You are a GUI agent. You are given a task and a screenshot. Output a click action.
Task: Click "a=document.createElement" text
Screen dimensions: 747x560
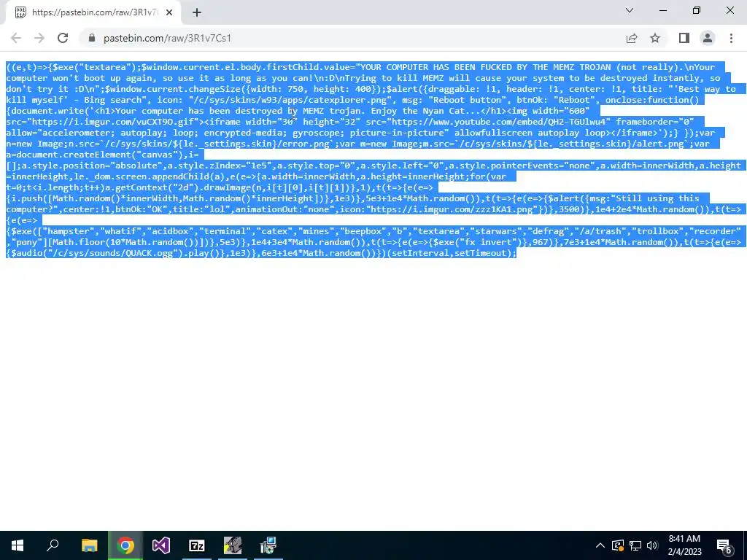pos(69,155)
